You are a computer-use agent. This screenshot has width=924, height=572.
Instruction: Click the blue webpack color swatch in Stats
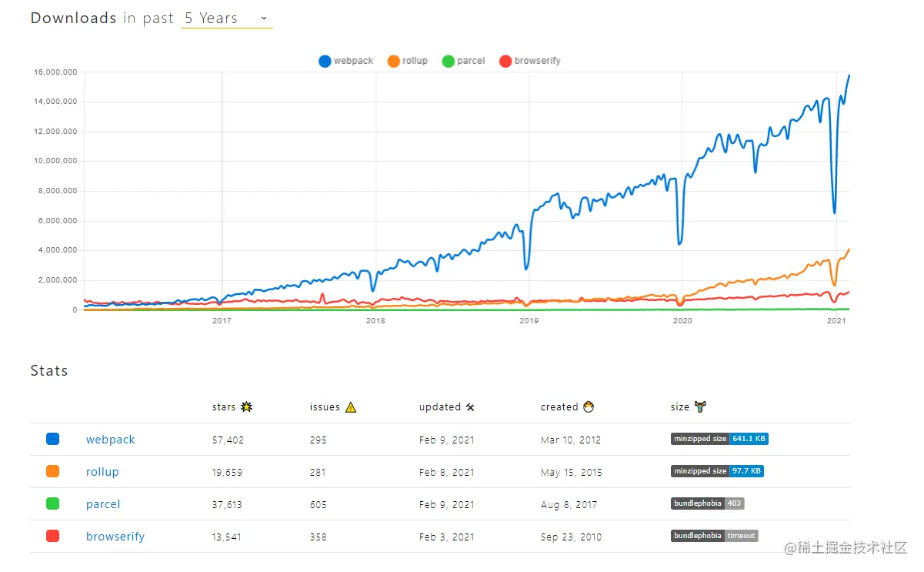[x=53, y=439]
